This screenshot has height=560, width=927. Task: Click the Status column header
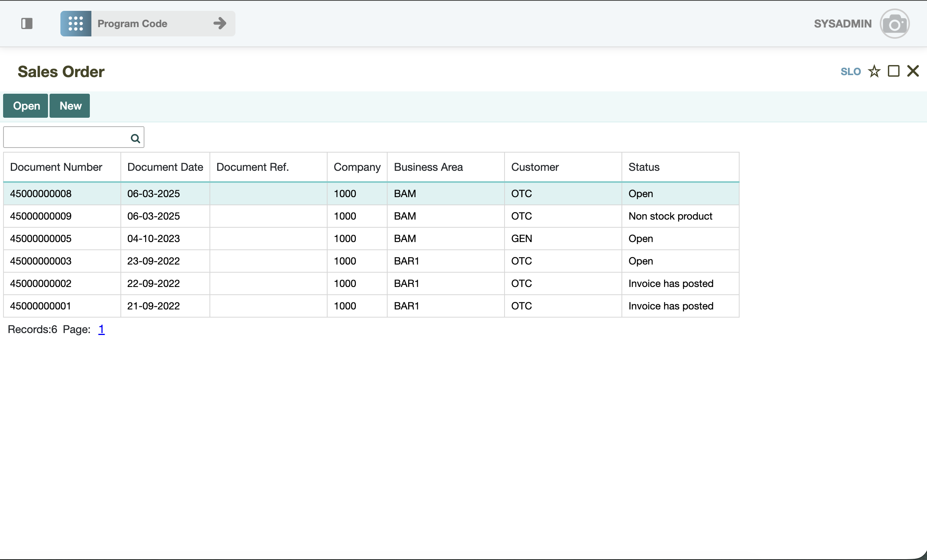click(x=644, y=167)
